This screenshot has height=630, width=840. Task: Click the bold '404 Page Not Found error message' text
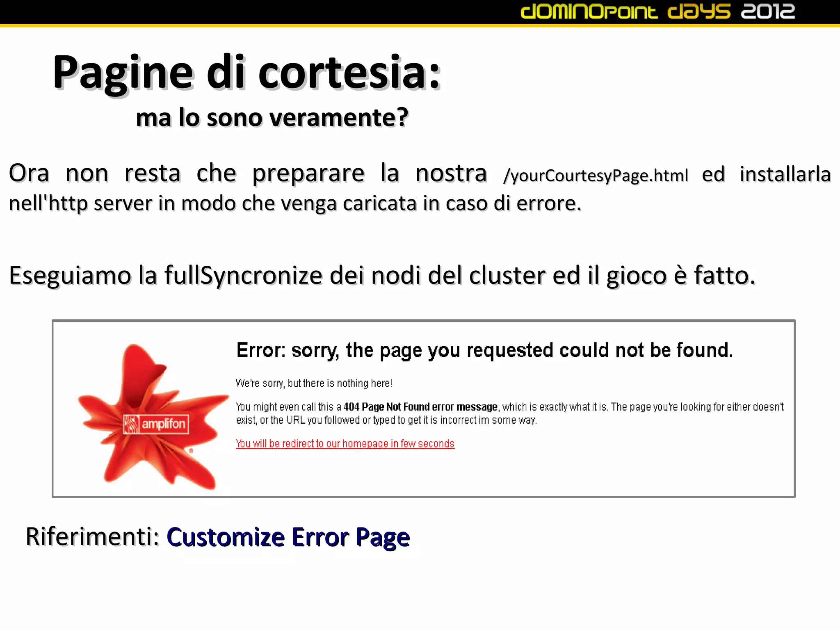[420, 407]
